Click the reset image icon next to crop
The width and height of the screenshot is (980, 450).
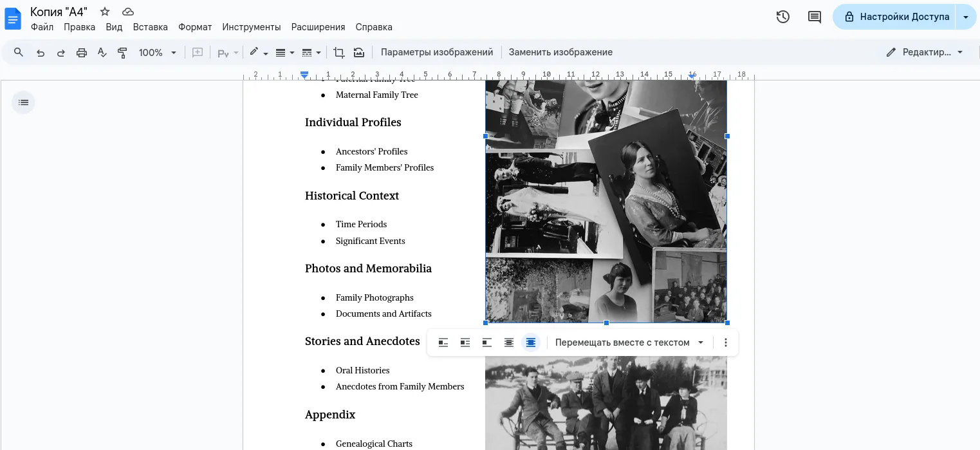click(358, 52)
